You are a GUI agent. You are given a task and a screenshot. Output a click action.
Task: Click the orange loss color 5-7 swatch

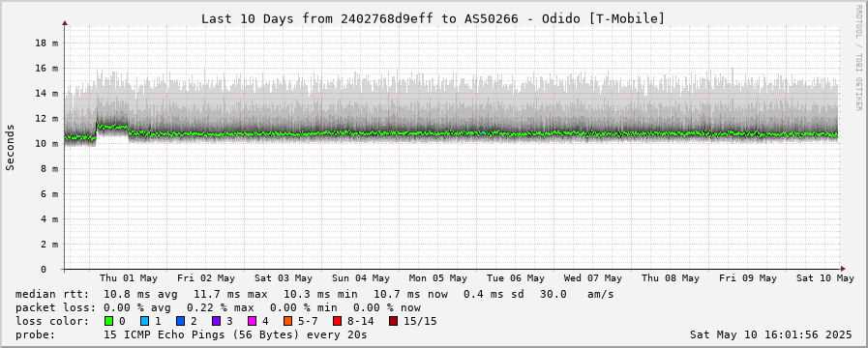[x=287, y=321]
